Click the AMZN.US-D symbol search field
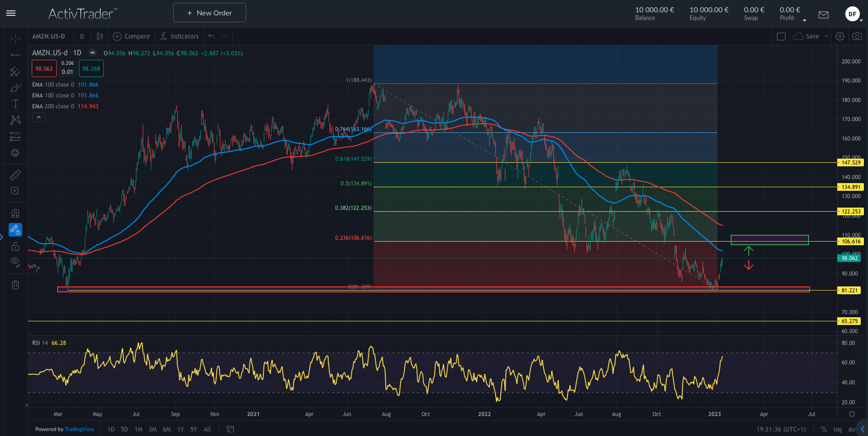Image resolution: width=868 pixels, height=436 pixels. [48, 36]
